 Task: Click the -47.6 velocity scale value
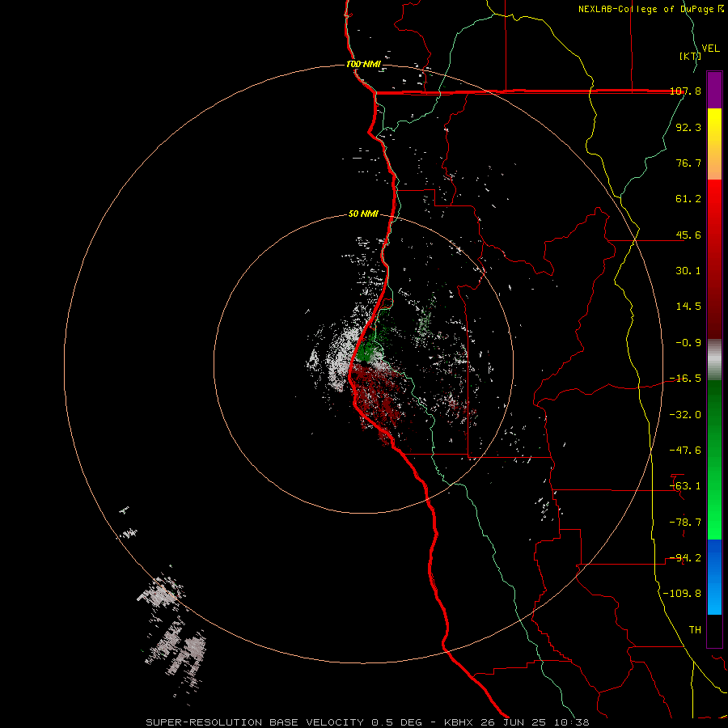[x=685, y=451]
